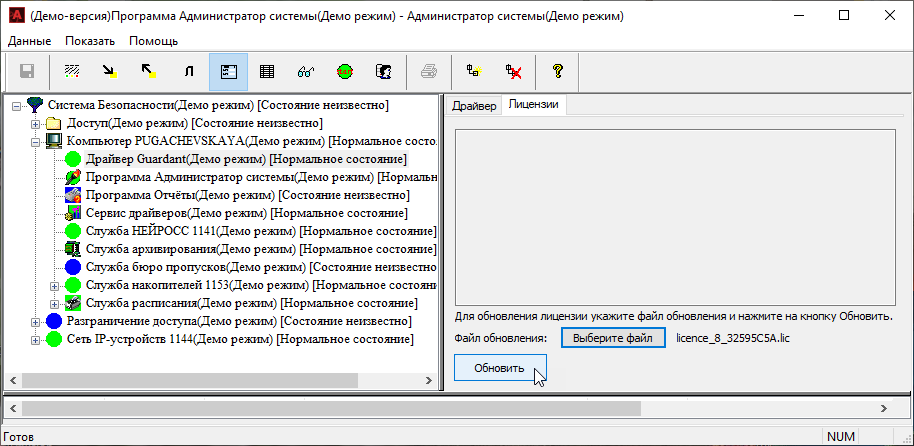The image size is (914, 446).
Task: Expand the Служба накопителей 1153 node
Action: [x=54, y=285]
